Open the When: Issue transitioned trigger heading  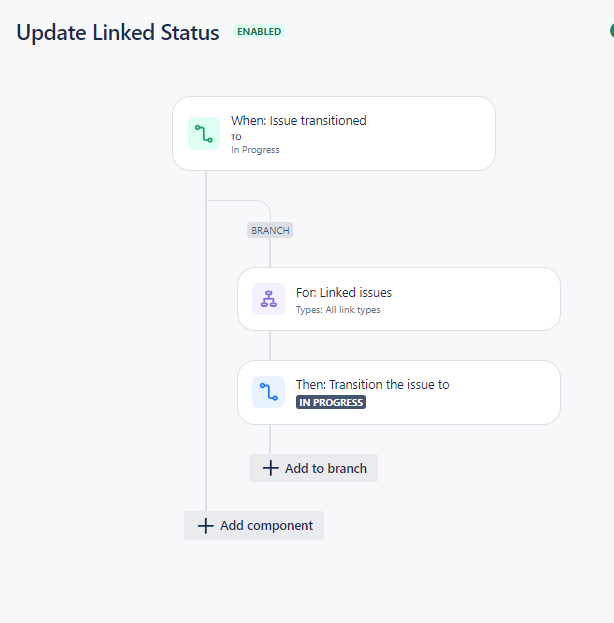click(299, 120)
